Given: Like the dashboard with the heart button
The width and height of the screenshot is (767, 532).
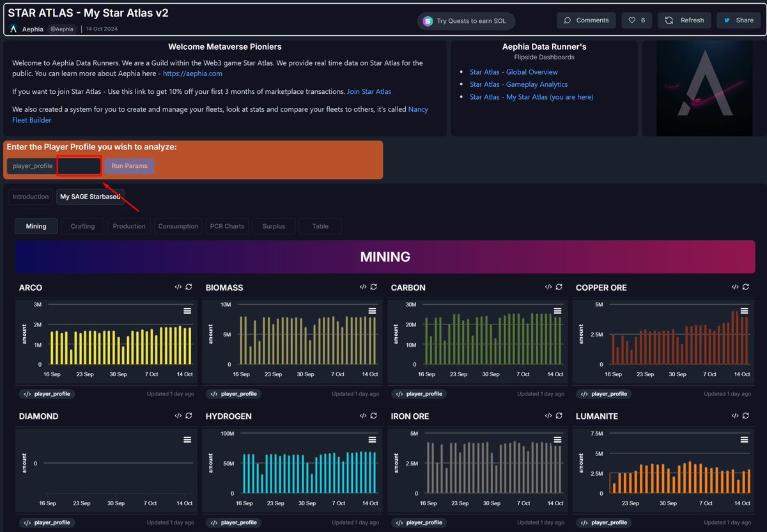Looking at the screenshot, I should [x=637, y=20].
